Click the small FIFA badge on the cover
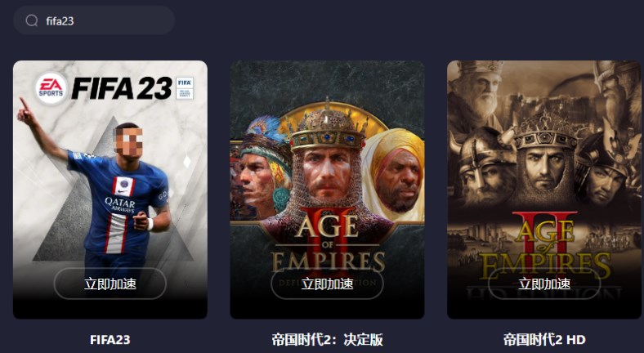 point(185,87)
